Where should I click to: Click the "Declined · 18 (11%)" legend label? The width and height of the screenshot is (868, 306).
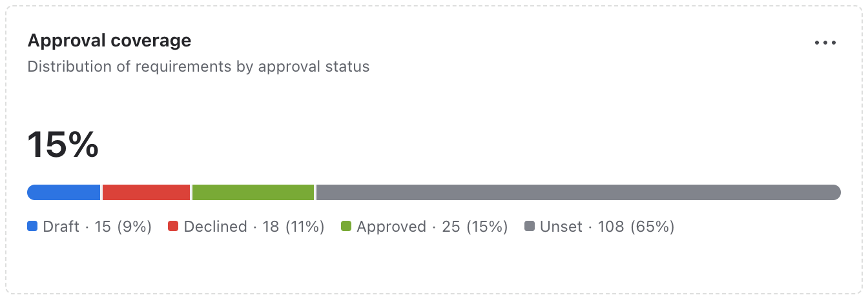click(x=254, y=227)
